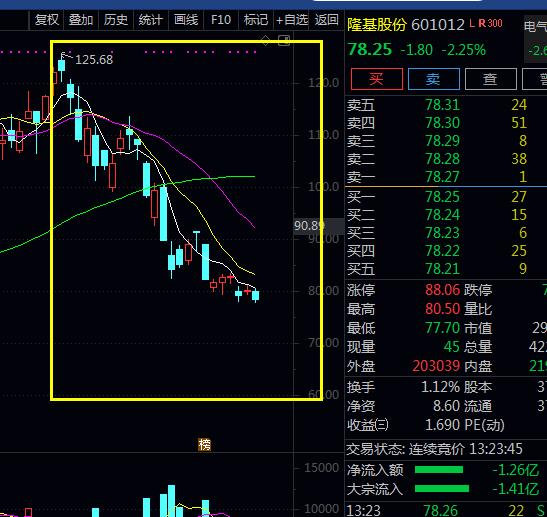Select the 卖一 ask price 78.27
Screen dimensions: 547x517
(442, 177)
